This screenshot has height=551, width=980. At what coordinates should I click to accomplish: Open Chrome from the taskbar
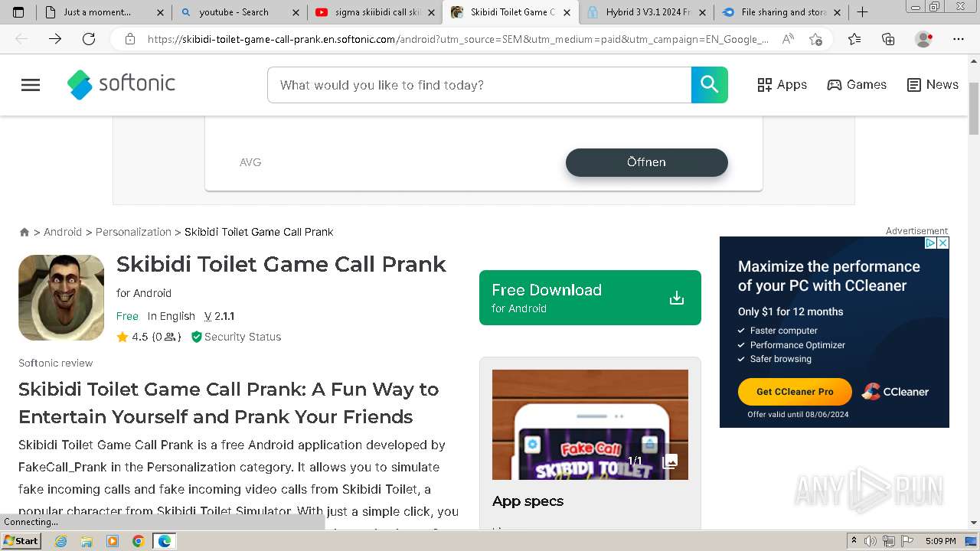pos(139,541)
